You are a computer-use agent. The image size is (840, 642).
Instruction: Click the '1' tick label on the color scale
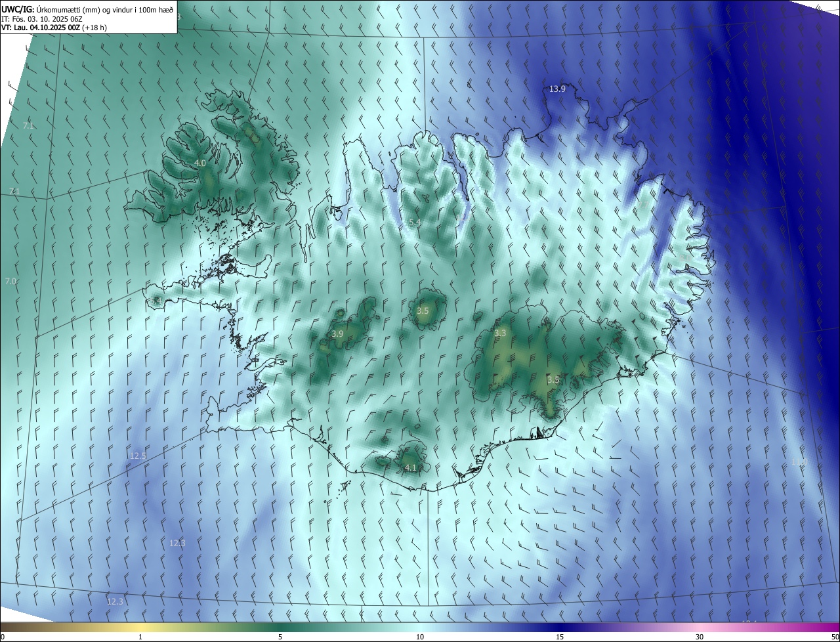click(x=140, y=637)
